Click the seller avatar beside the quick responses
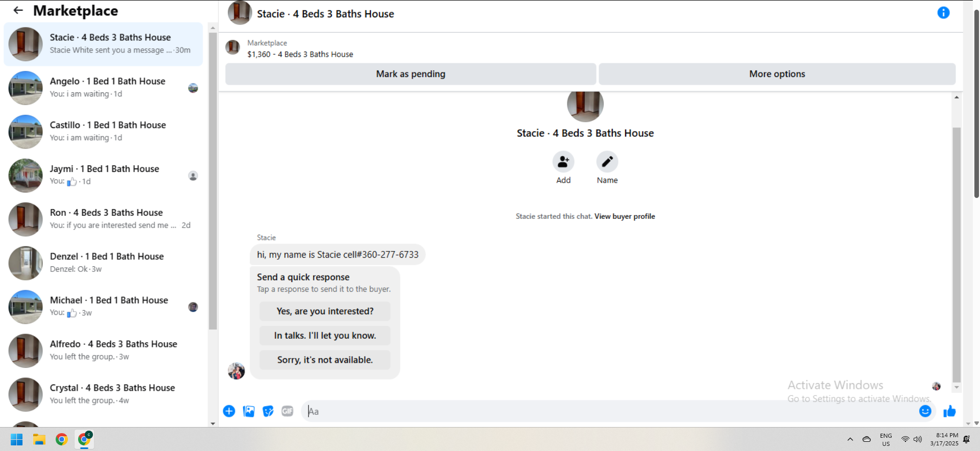The width and height of the screenshot is (980, 451). click(x=236, y=371)
